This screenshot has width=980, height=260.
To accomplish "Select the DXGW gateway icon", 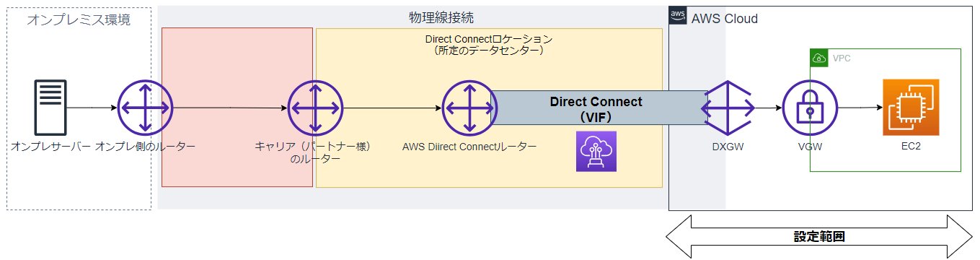I will [728, 108].
